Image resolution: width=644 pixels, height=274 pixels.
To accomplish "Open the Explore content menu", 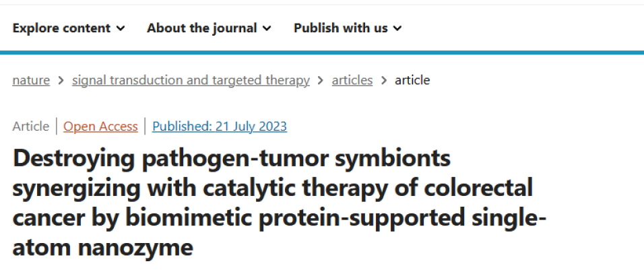I will point(61,28).
